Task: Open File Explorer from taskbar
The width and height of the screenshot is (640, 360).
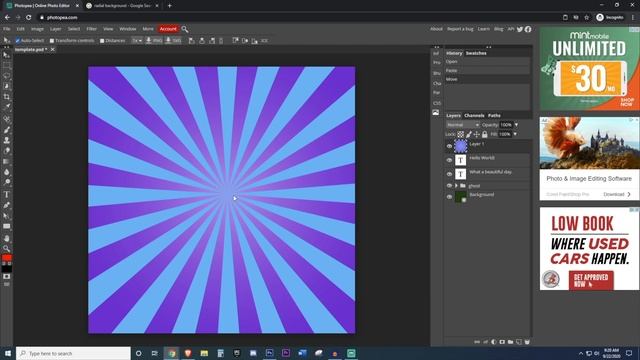Action: pyautogui.click(x=204, y=353)
